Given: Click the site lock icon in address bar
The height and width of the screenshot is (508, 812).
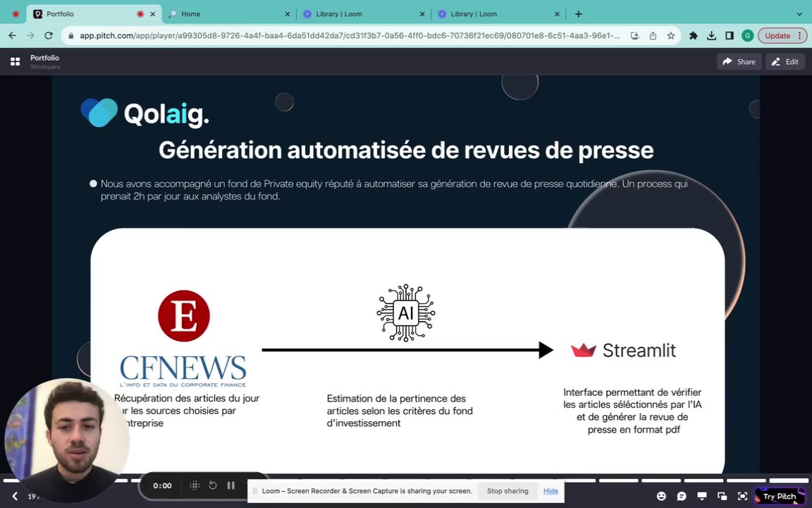Looking at the screenshot, I should tap(71, 36).
